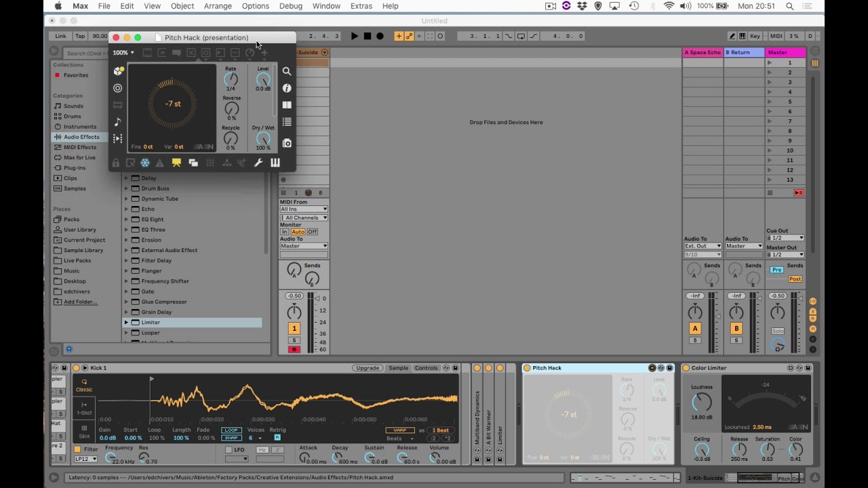
Task: Toggle MIDI arrangement overdub plus button
Action: point(399,36)
